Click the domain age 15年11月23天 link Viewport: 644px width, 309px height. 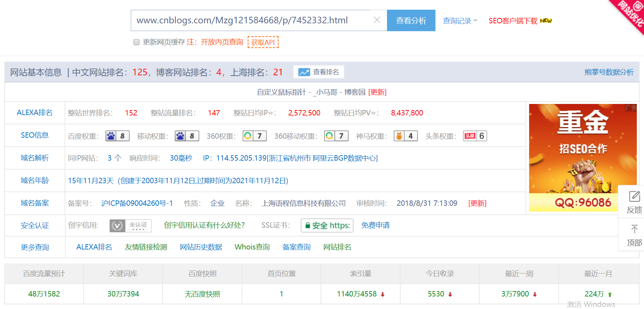91,181
